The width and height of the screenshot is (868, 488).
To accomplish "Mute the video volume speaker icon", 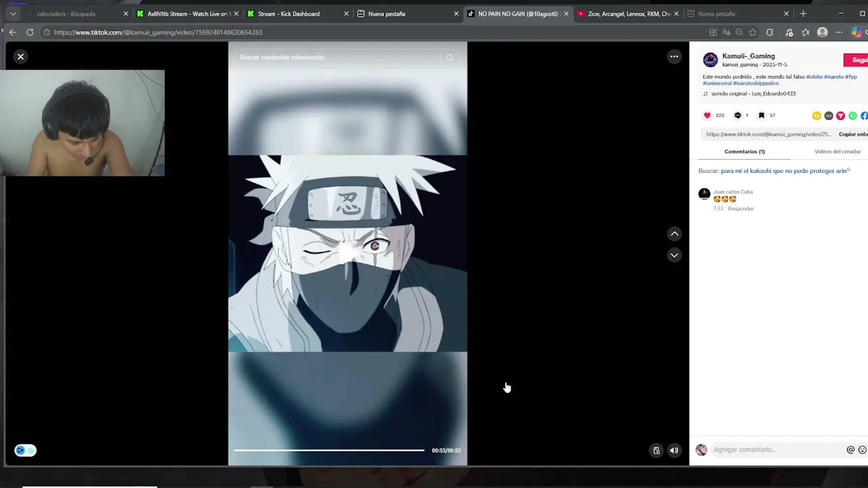I will (674, 451).
